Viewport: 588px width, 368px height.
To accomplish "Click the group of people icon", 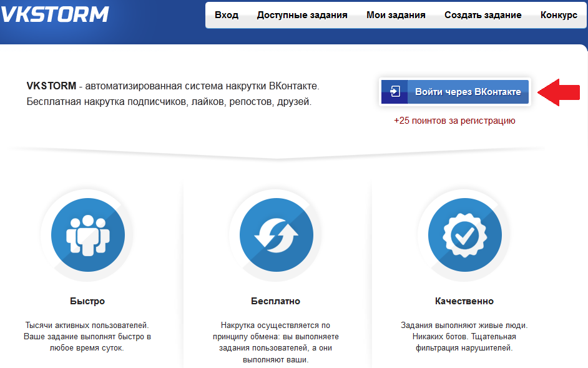I will click(x=88, y=235).
